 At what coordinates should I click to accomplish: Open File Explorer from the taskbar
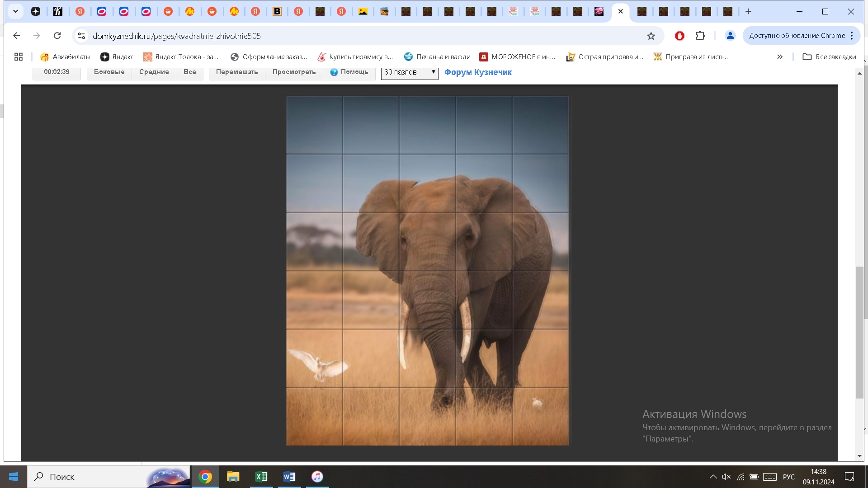pyautogui.click(x=233, y=477)
